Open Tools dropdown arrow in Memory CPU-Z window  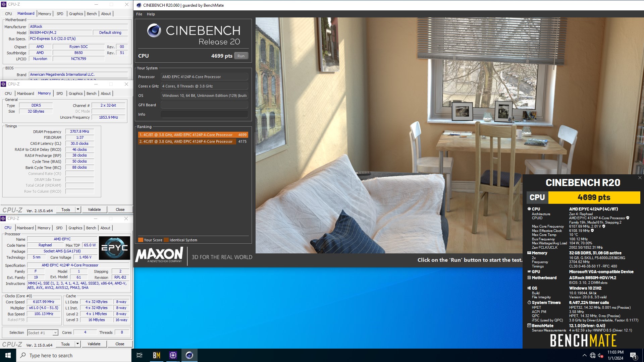click(78, 209)
